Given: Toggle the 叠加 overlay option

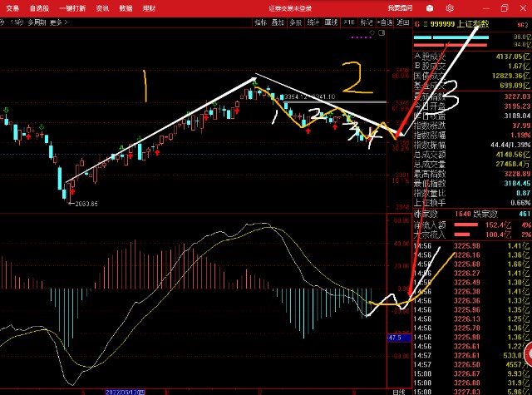Looking at the screenshot, I should pos(278,22).
